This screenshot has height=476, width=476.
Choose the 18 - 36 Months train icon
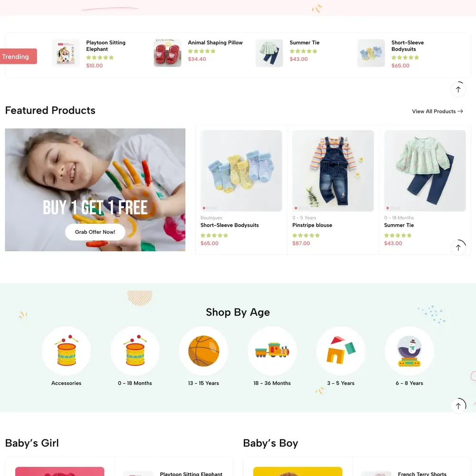point(272,351)
